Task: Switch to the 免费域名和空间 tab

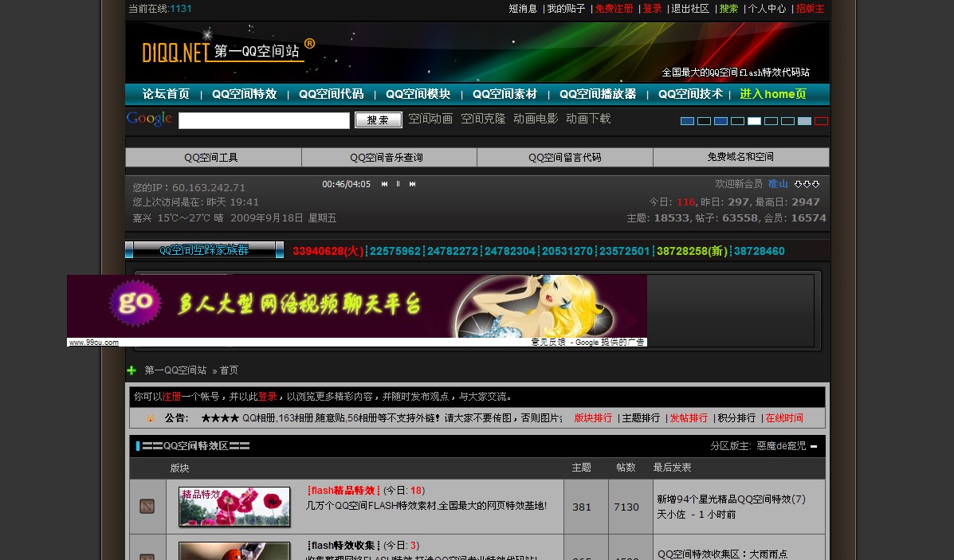Action: [740, 158]
